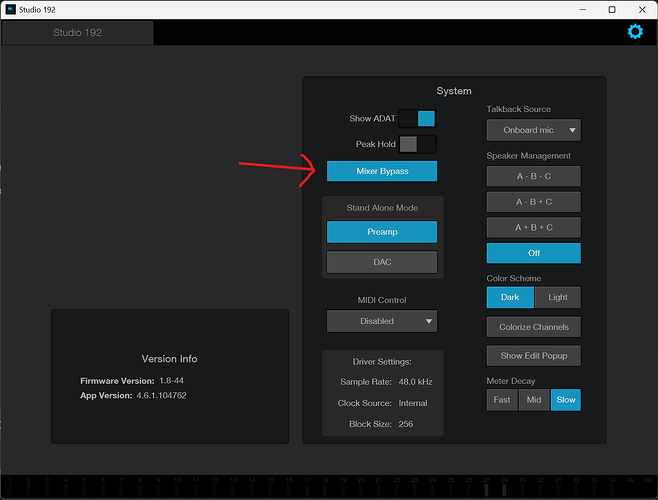Enable the Peak Hold switch

pyautogui.click(x=417, y=144)
